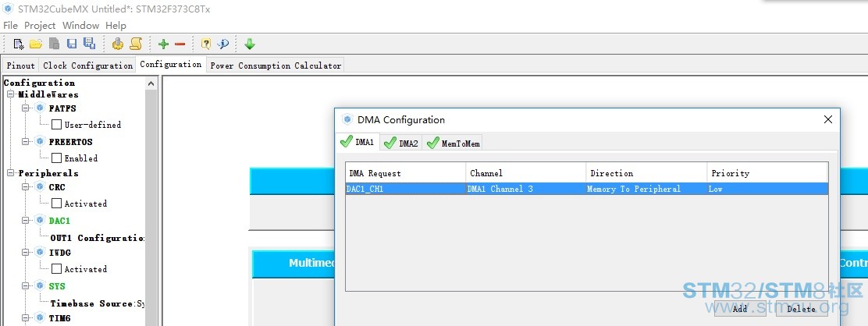
Task: Click the Memory To Peripheral direction cell
Action: [x=646, y=189]
